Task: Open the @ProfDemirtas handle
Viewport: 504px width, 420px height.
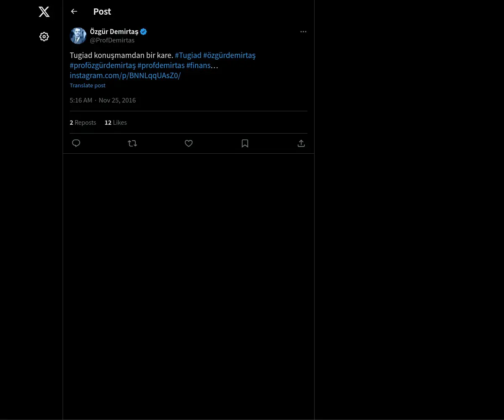Action: [x=112, y=40]
